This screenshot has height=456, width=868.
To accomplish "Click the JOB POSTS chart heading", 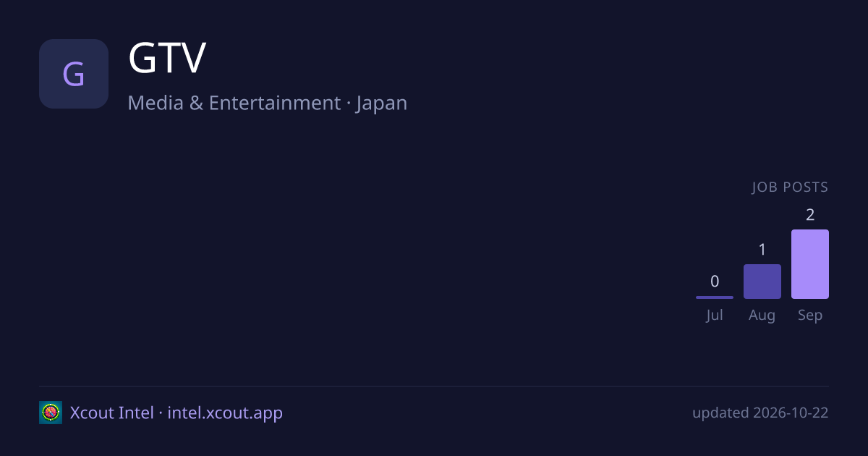I will pos(790,187).
